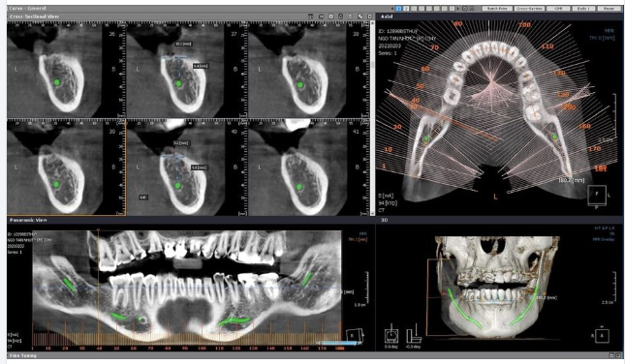Click tick 100 on the panoramic ruler
This screenshot has width=625, height=364.
click(203, 349)
